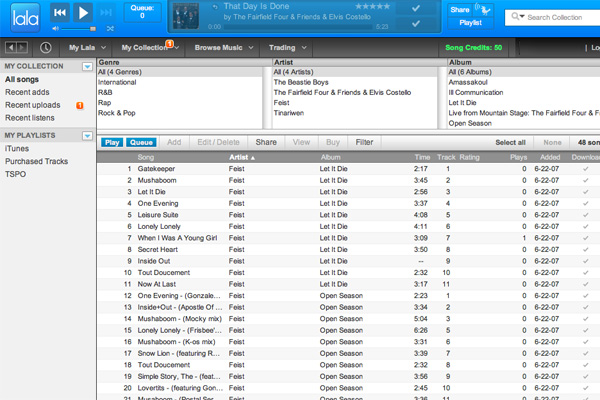Sort by Song column header
This screenshot has width=600, height=400.
[146, 157]
